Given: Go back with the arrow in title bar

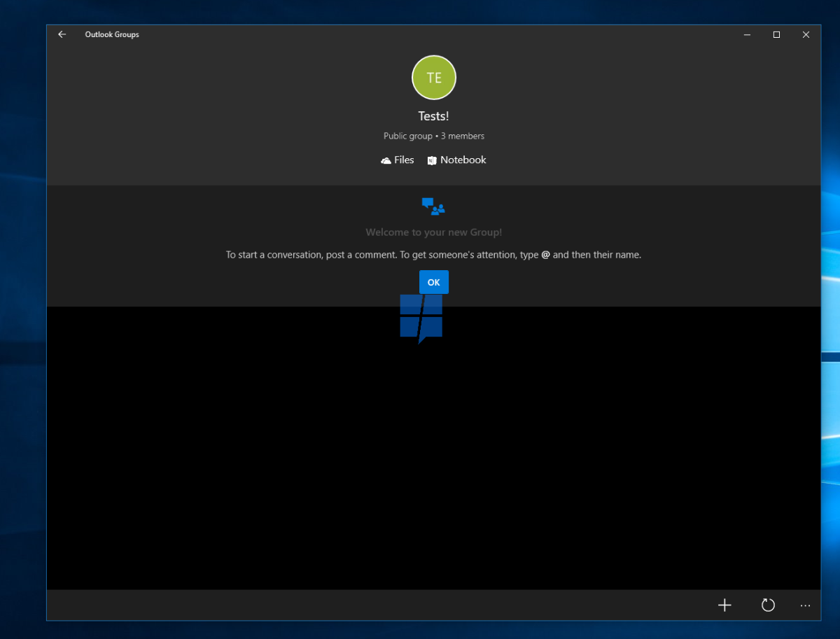Looking at the screenshot, I should (x=62, y=34).
